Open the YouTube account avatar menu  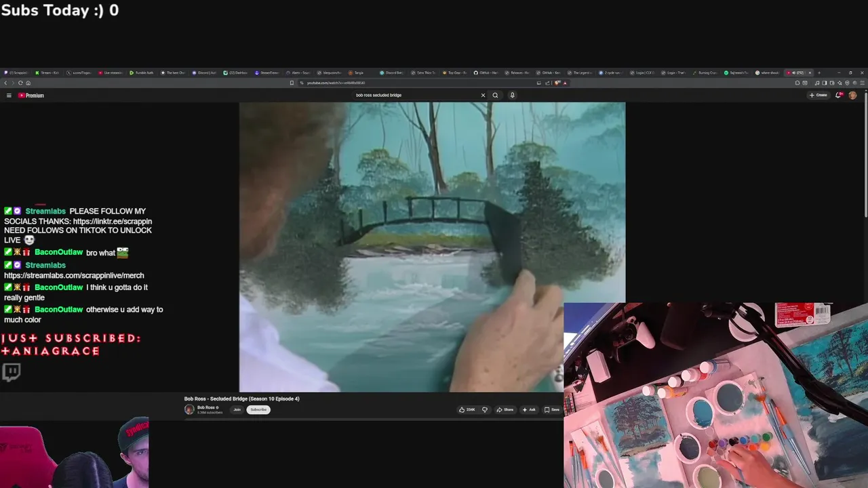pos(852,96)
